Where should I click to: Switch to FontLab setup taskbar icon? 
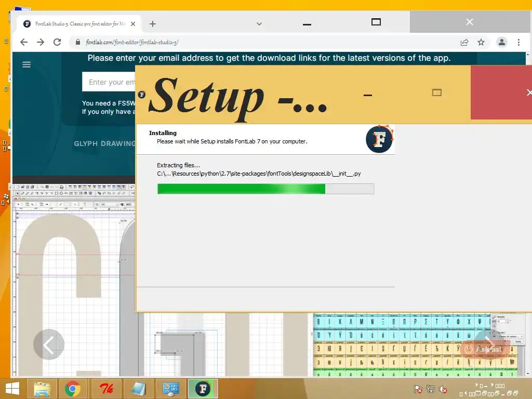pos(203,389)
